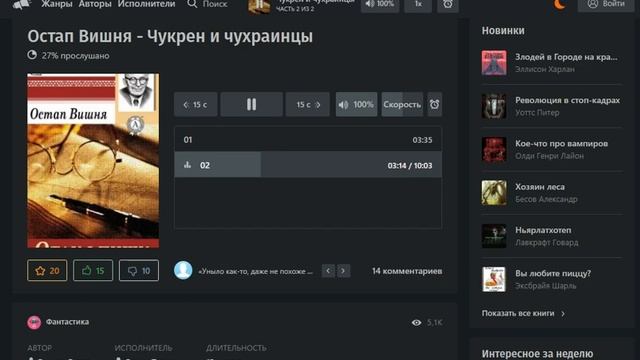640x360 pixels.
Task: Open main player volume 100% control
Action: 356,104
